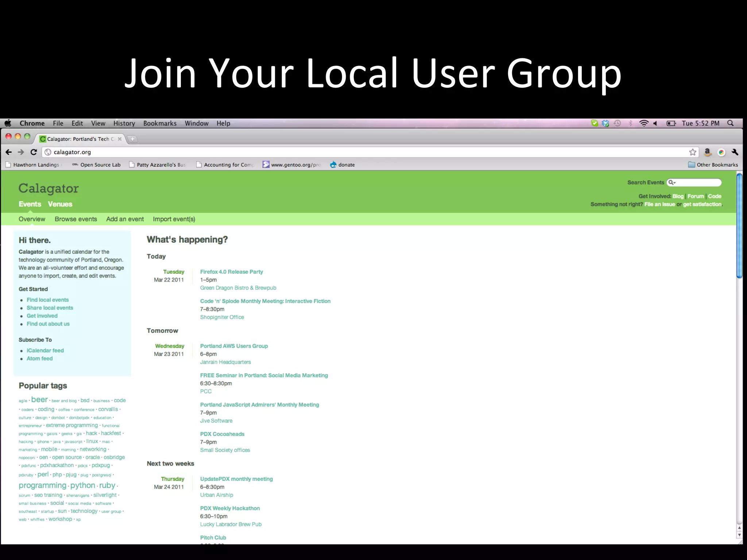Click the site info globe icon in the address bar

coord(48,152)
